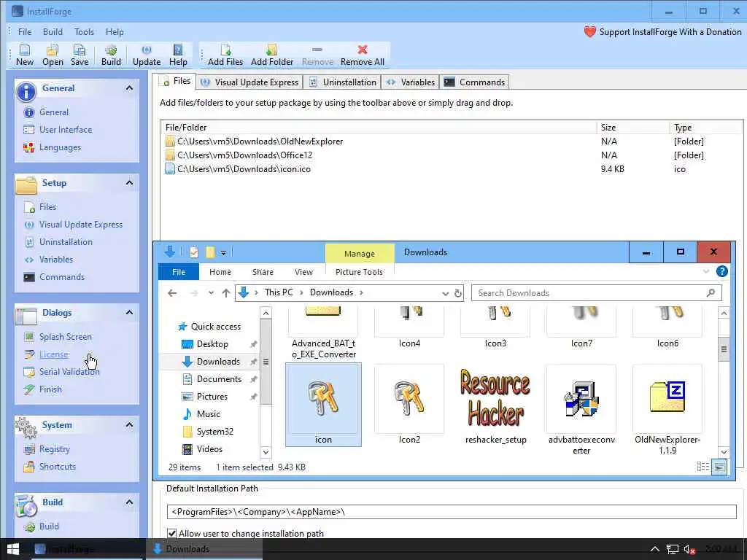This screenshot has width=747, height=560.
Task: Select the Icon2 file thumbnail
Action: pyautogui.click(x=409, y=405)
